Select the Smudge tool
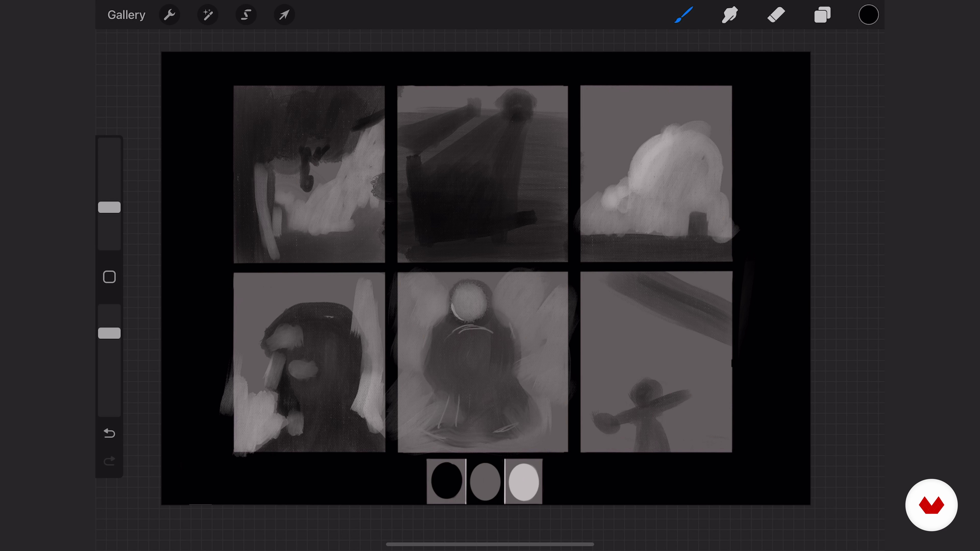This screenshot has height=551, width=980. click(730, 15)
